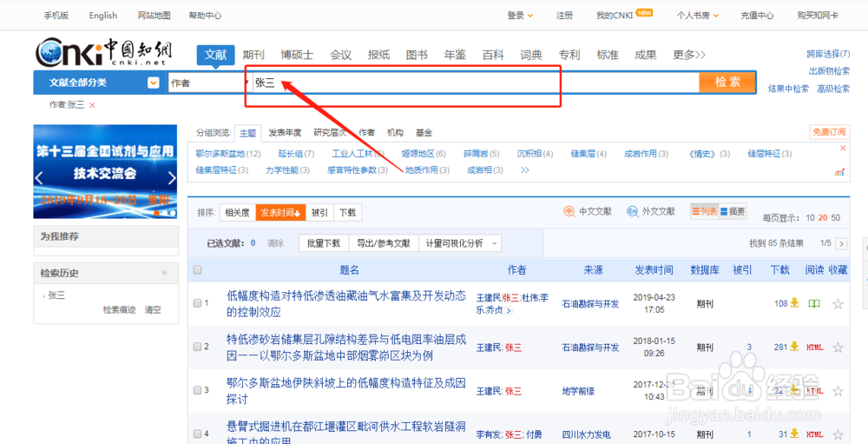Image resolution: width=868 pixels, height=444 pixels.
Task: Switch to 摘要 view
Action: pos(733,211)
